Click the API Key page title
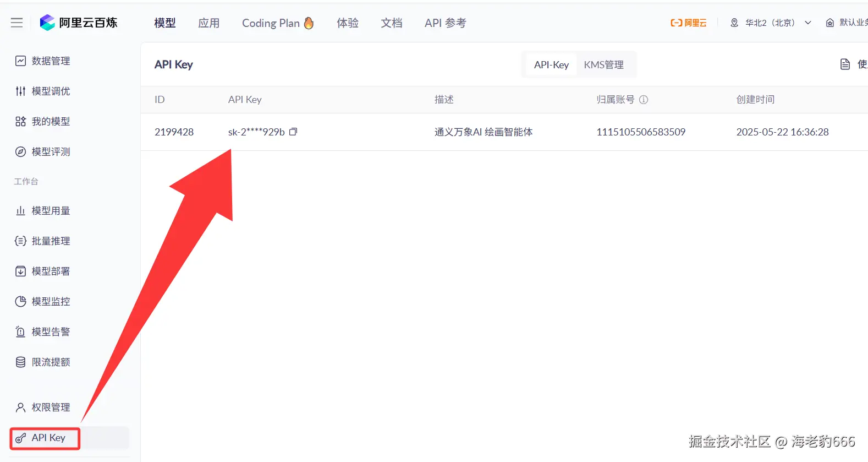The image size is (868, 462). [173, 64]
